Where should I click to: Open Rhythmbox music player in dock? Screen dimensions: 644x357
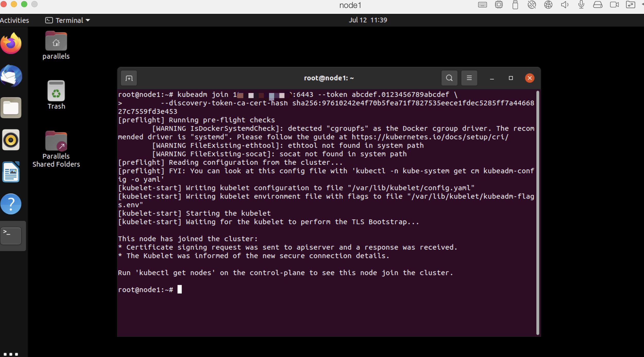11,140
